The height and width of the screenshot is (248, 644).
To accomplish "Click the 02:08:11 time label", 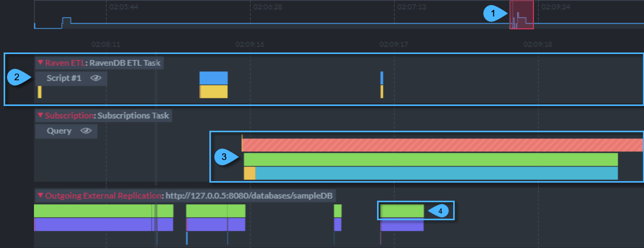I will pos(105,44).
